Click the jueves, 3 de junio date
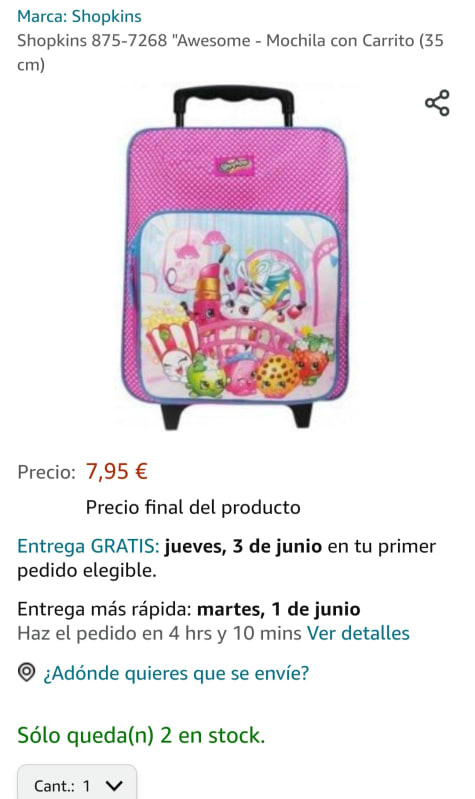The height and width of the screenshot is (799, 475). pyautogui.click(x=243, y=546)
